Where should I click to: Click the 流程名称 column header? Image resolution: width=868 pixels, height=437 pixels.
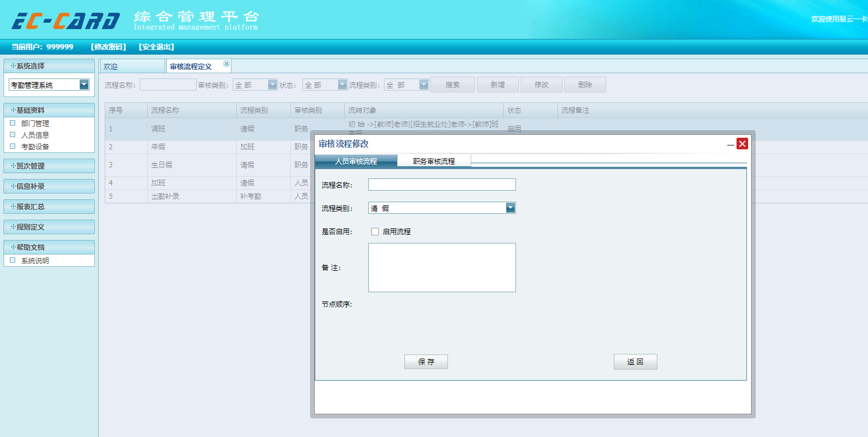click(193, 110)
